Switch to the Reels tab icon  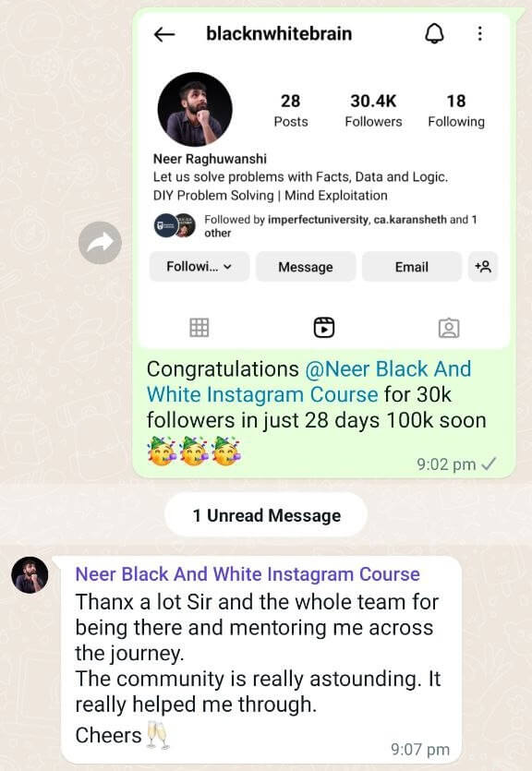(x=324, y=328)
